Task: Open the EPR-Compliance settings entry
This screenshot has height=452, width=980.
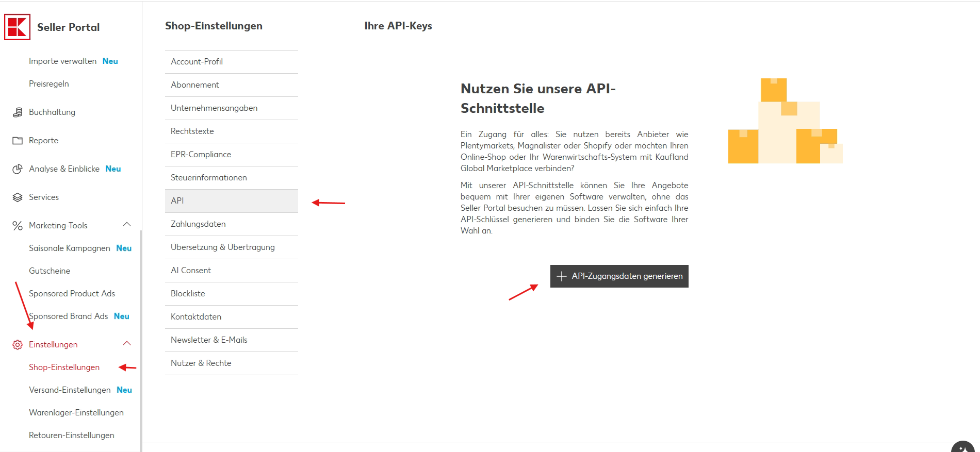Action: pos(231,155)
